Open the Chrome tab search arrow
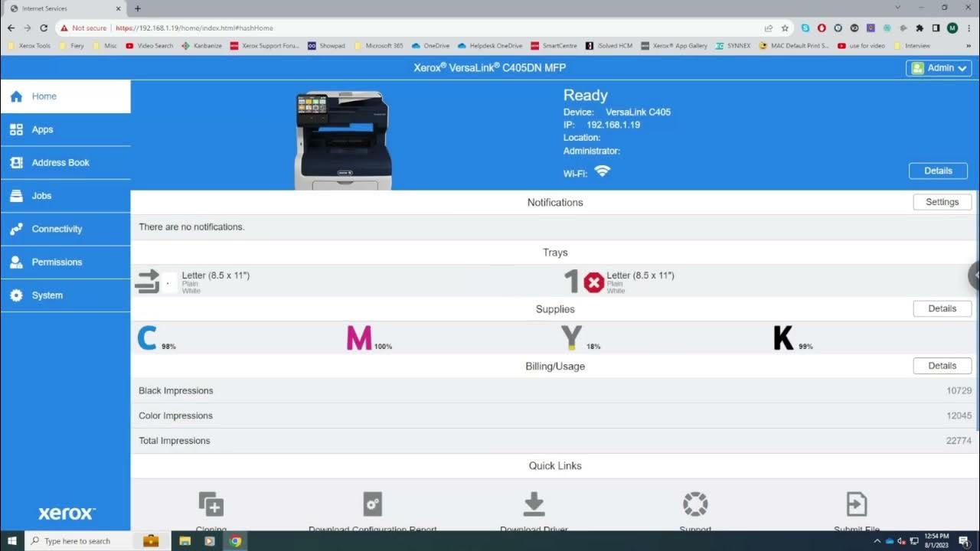The height and width of the screenshot is (551, 980). coord(898,8)
